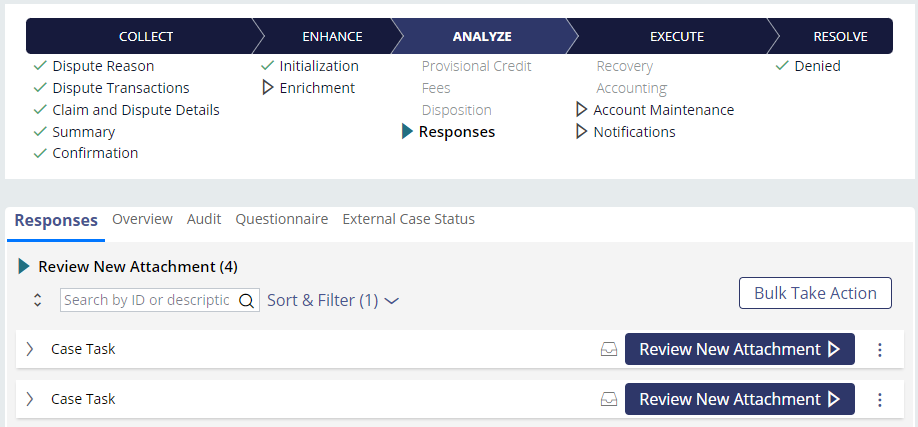
Task: Click the Accounting step
Action: [631, 88]
